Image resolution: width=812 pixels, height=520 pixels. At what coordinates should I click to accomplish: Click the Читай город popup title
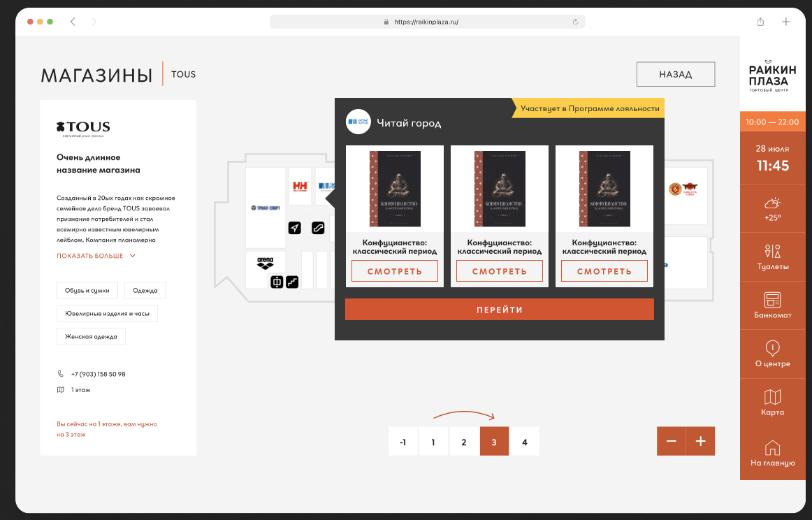click(409, 123)
